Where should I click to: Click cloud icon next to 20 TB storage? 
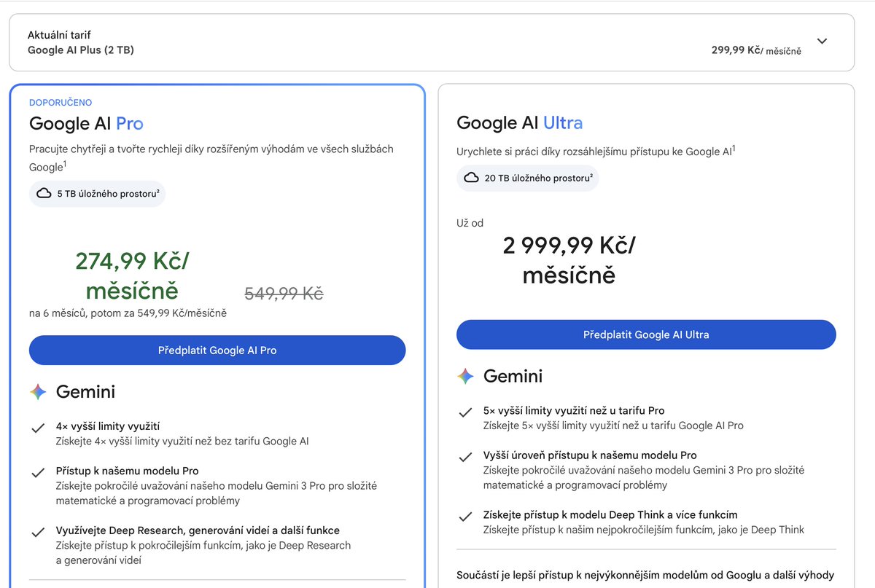pyautogui.click(x=472, y=178)
